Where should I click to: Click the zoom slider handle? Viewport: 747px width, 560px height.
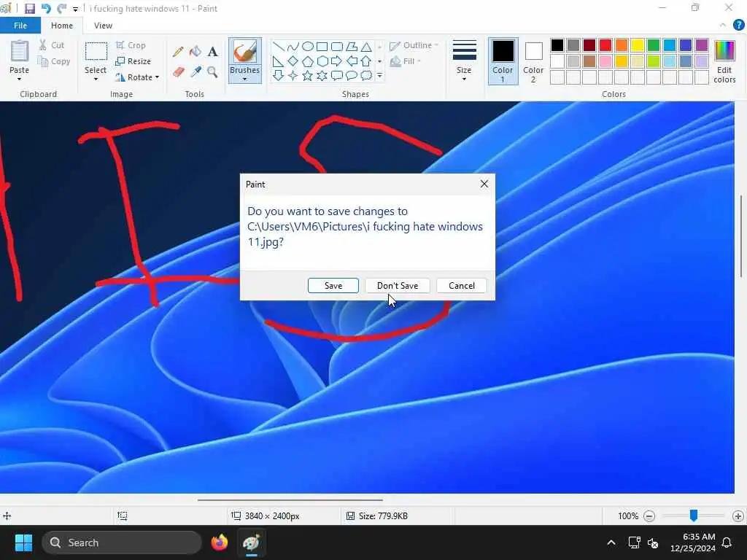pyautogui.click(x=694, y=516)
